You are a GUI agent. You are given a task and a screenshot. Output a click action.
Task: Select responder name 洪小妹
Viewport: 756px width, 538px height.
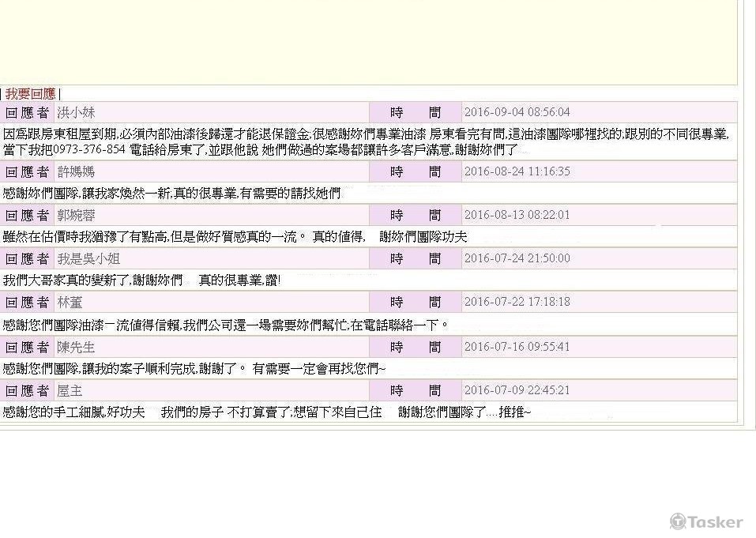pyautogui.click(x=76, y=112)
